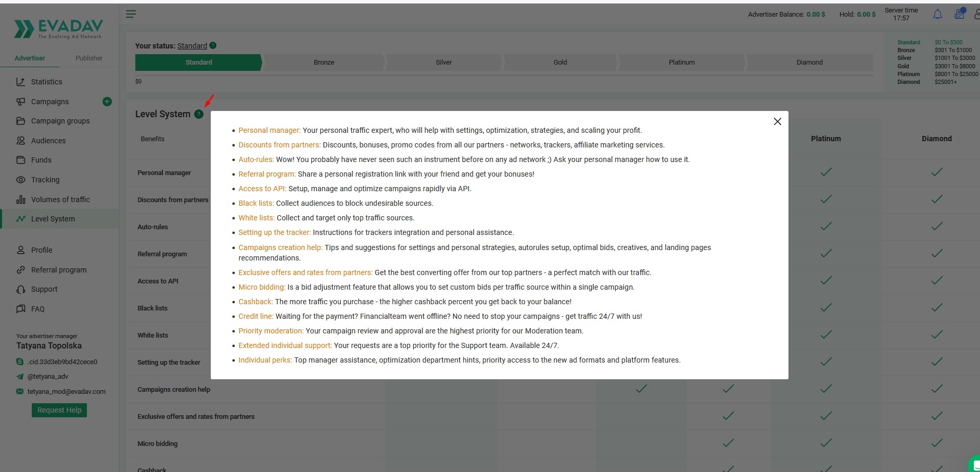Click the "$8001 To $25000" range in legend
Viewport: 980px width, 472px height.
pos(956,74)
